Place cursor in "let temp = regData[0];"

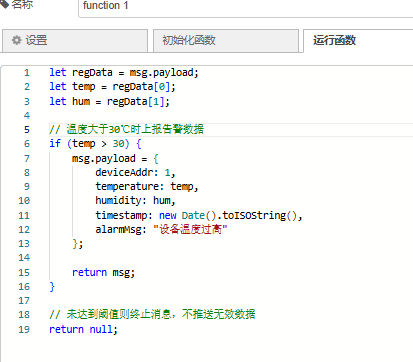point(112,87)
